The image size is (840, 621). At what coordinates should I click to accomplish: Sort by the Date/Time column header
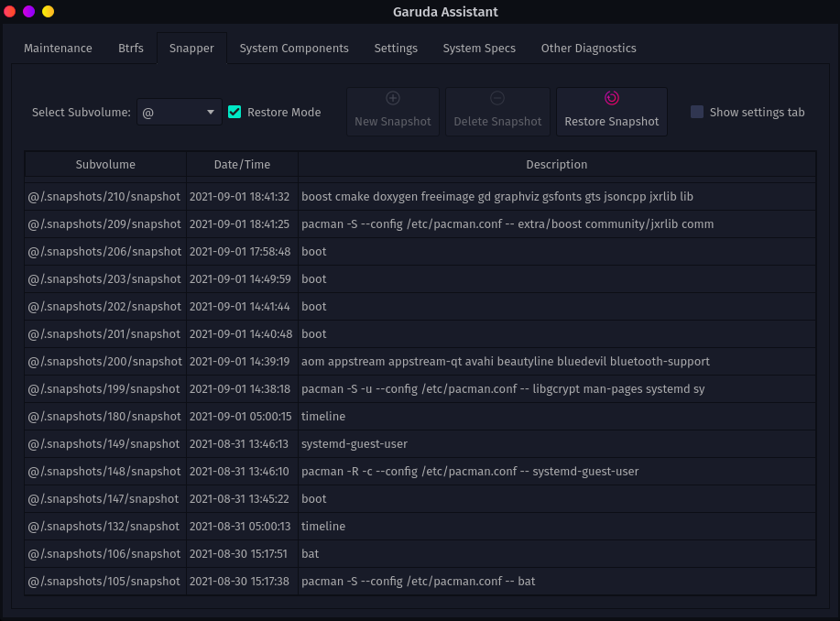[x=242, y=165]
